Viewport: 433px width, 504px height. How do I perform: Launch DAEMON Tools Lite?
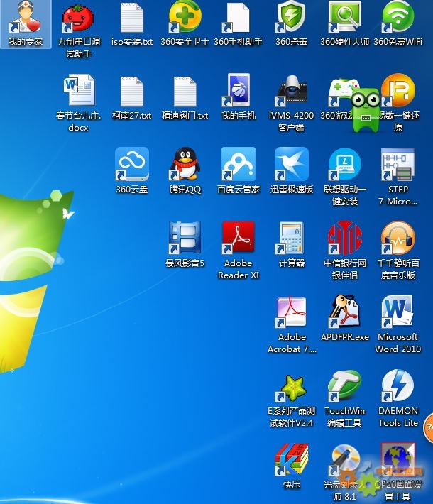tap(398, 385)
